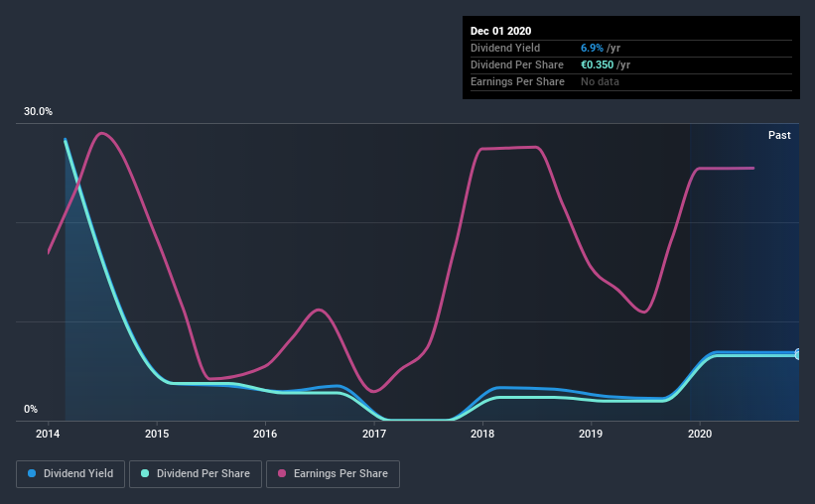Click the Earnings Per Share tooltip row label

click(517, 81)
